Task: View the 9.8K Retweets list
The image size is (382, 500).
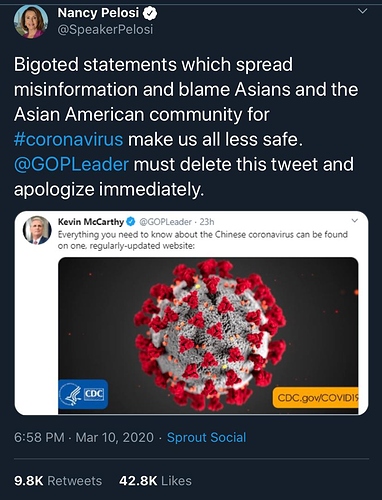Action: point(58,481)
